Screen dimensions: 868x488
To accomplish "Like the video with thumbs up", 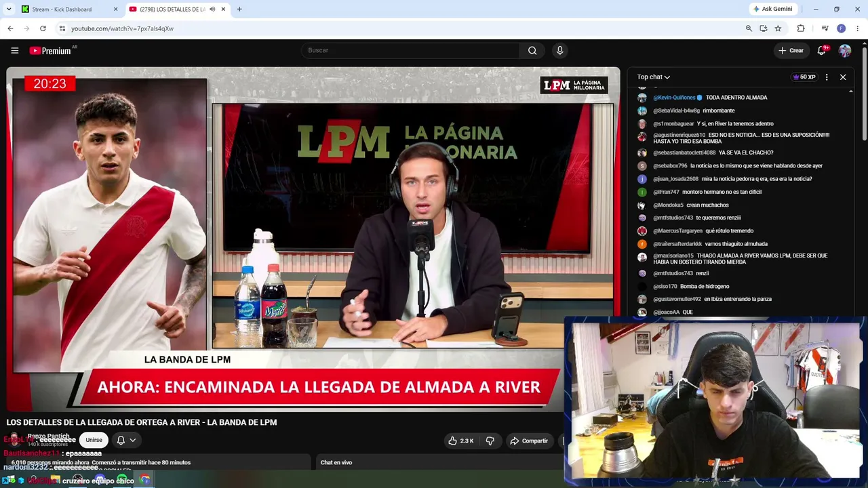I will [x=460, y=441].
